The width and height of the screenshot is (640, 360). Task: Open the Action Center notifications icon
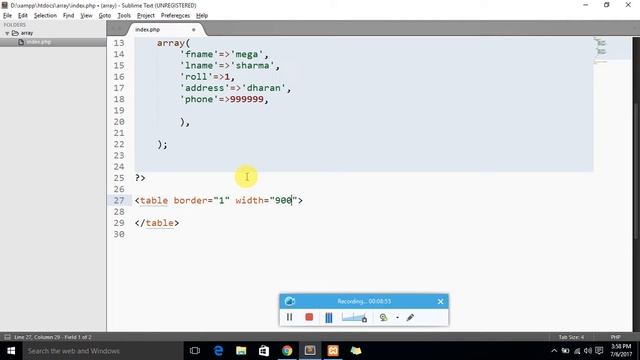point(599,351)
